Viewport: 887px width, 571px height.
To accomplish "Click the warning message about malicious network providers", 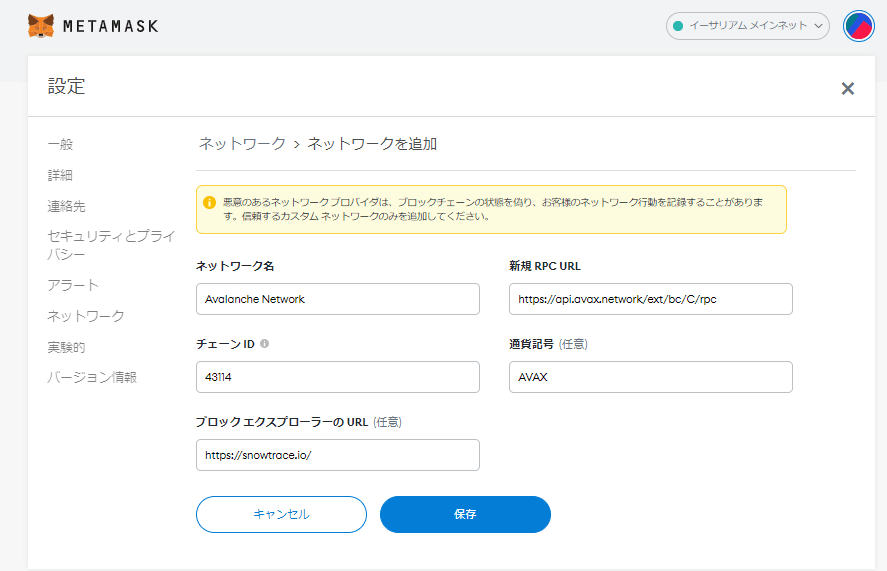I will click(x=493, y=209).
